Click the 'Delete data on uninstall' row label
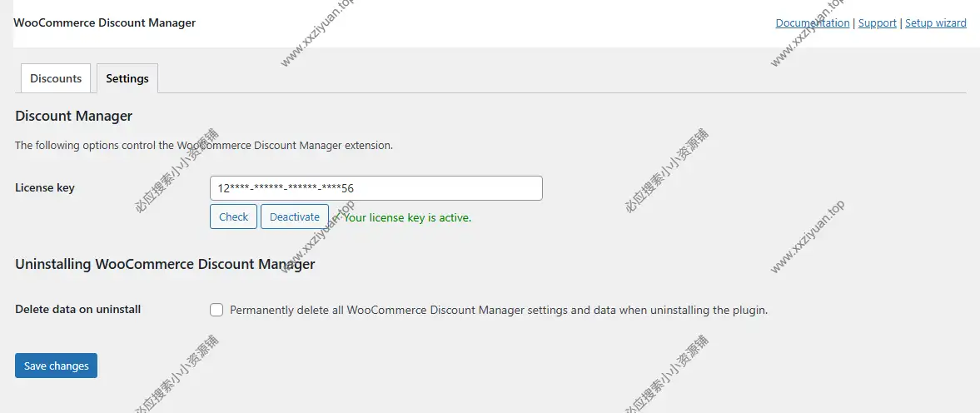The width and height of the screenshot is (980, 413). click(78, 309)
